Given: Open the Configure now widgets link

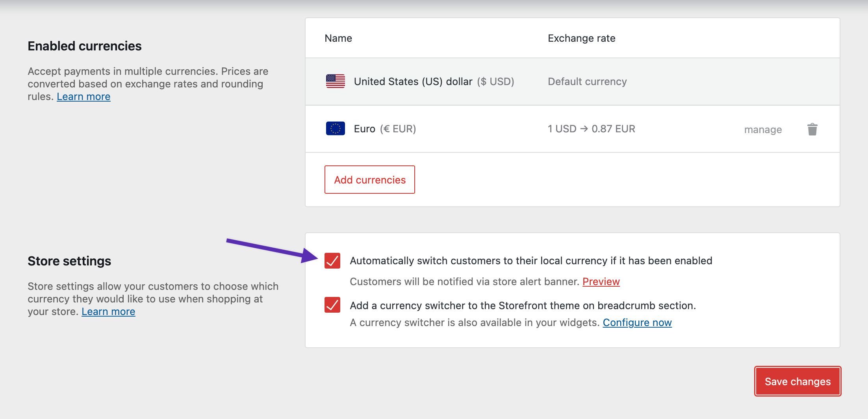Looking at the screenshot, I should point(637,322).
